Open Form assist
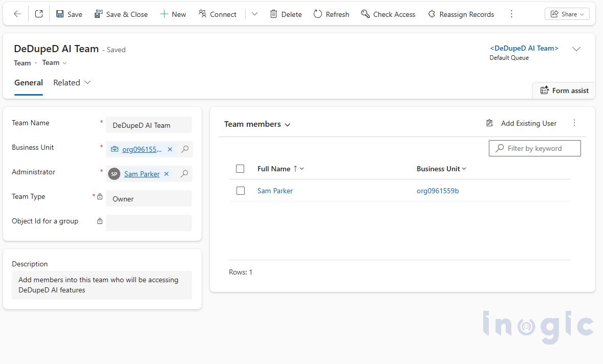 click(564, 90)
